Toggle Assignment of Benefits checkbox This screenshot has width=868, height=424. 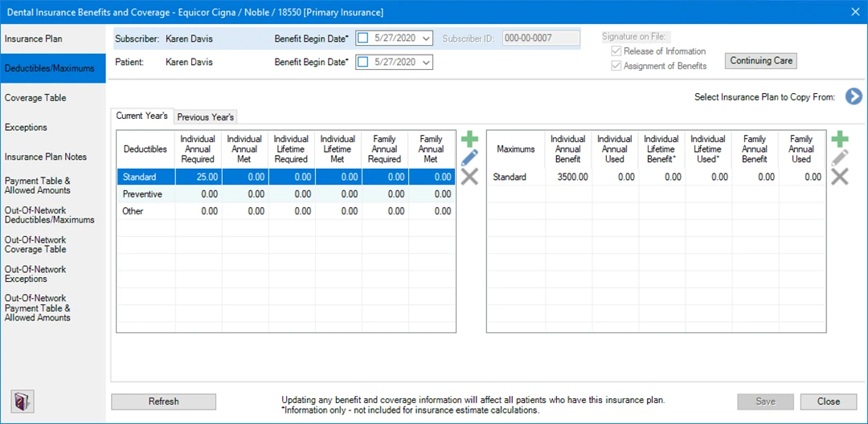tap(616, 66)
